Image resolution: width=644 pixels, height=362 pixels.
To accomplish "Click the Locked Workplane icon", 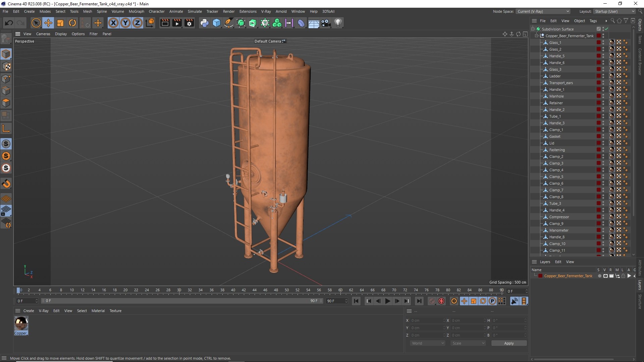I will click(x=6, y=211).
